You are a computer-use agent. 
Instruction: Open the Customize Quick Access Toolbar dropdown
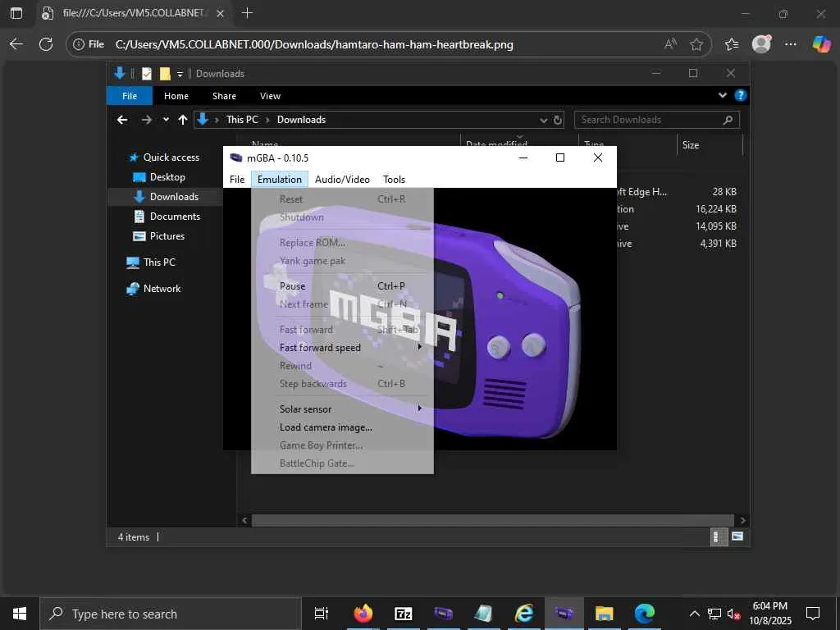pos(180,74)
